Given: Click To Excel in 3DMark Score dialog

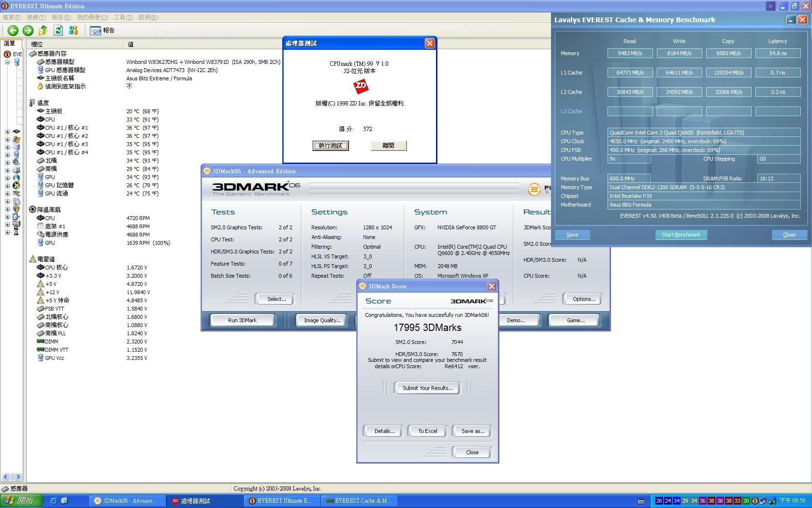Looking at the screenshot, I should 428,431.
